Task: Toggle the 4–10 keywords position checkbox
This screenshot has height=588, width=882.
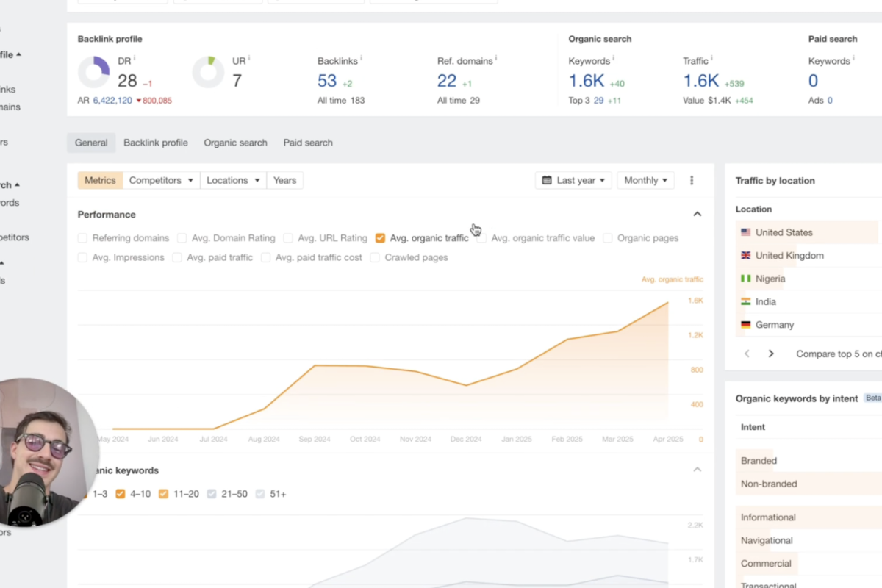Action: (121, 494)
